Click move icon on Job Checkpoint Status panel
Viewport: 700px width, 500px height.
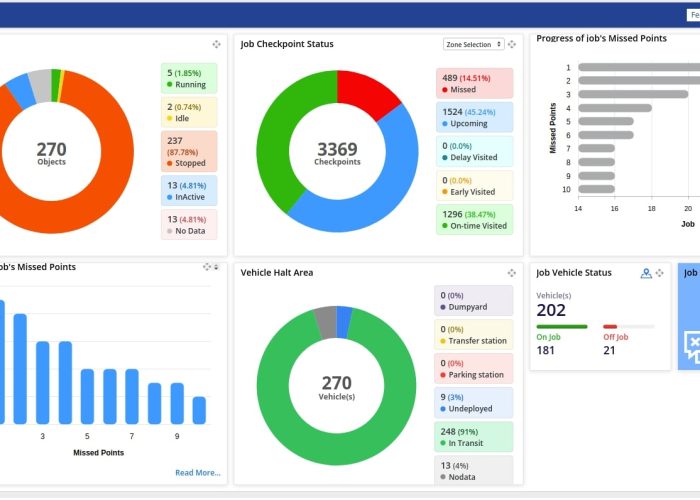[x=512, y=44]
